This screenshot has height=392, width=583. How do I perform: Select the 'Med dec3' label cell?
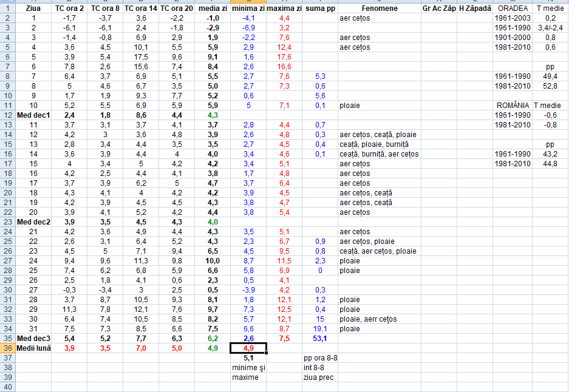[33, 339]
